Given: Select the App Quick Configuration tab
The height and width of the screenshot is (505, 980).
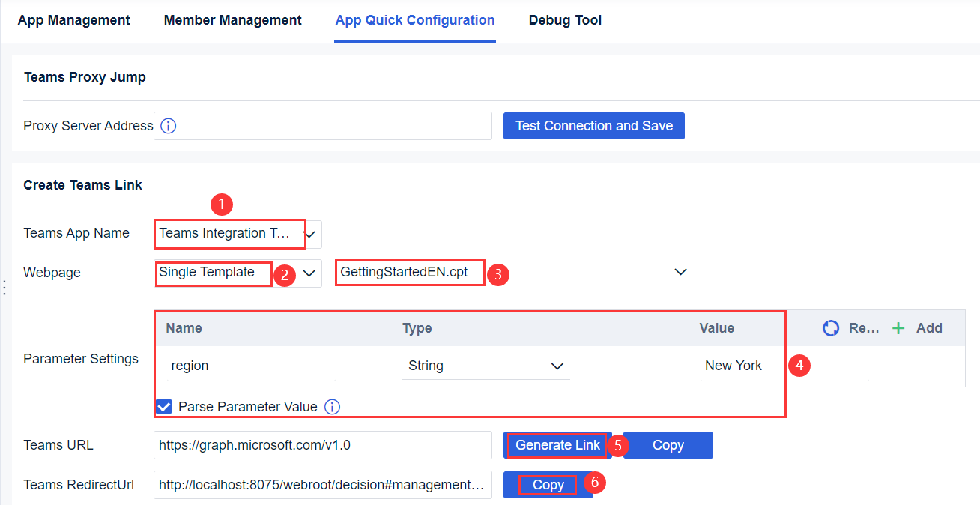Looking at the screenshot, I should (415, 20).
